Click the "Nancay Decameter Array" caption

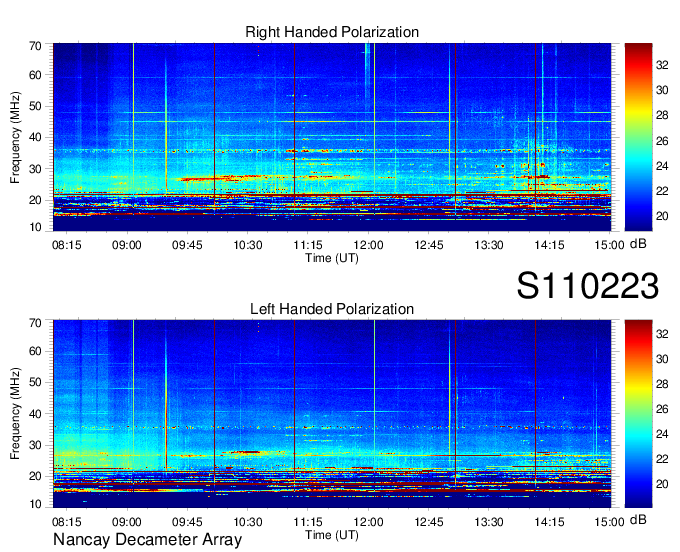pos(147,540)
